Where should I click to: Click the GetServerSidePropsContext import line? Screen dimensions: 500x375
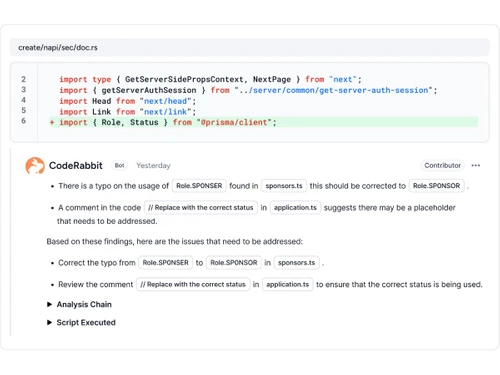210,80
